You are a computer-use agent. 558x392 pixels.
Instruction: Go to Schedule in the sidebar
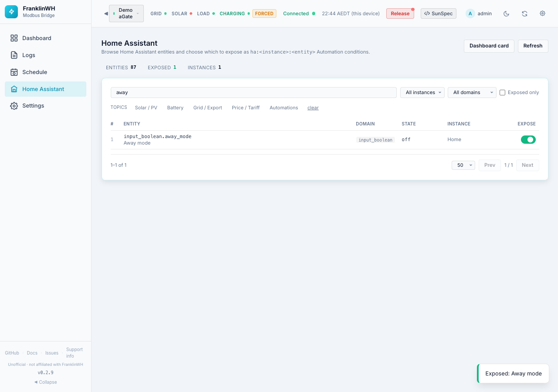[x=45, y=72]
